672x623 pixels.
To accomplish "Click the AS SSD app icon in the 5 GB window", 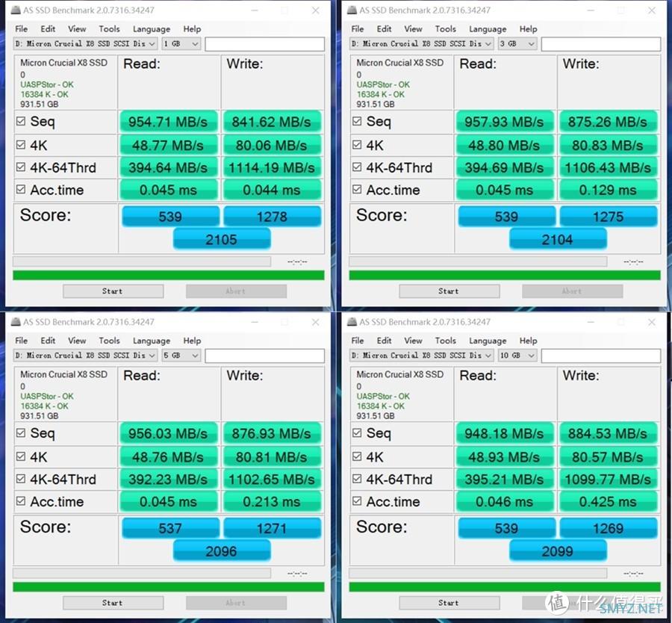I will (x=16, y=321).
